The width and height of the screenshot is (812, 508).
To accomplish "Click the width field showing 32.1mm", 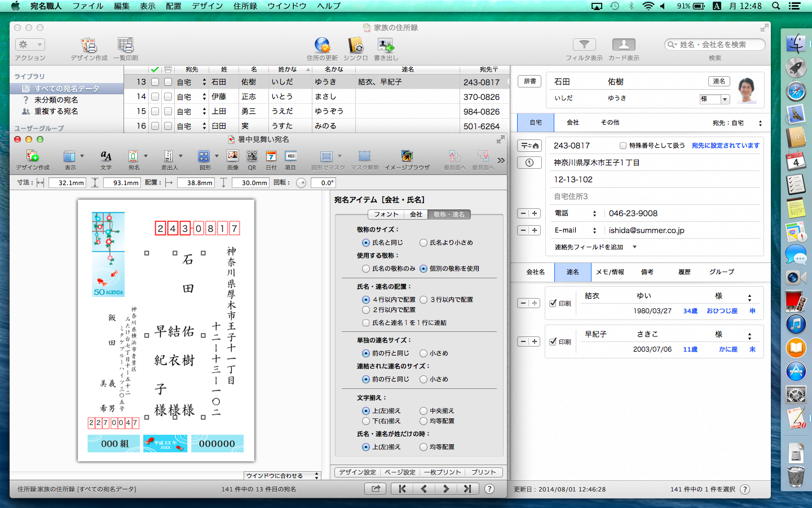I will 68,183.
